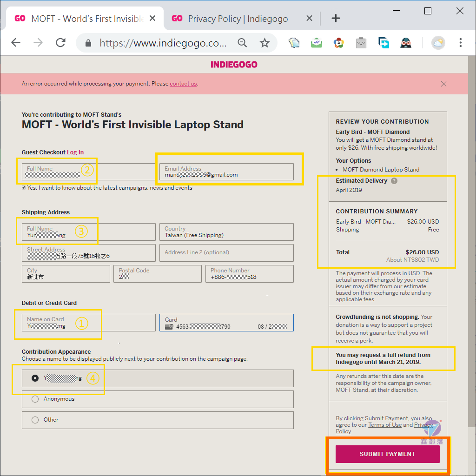Bookmark this page with the star
The width and height of the screenshot is (476, 476).
(264, 43)
